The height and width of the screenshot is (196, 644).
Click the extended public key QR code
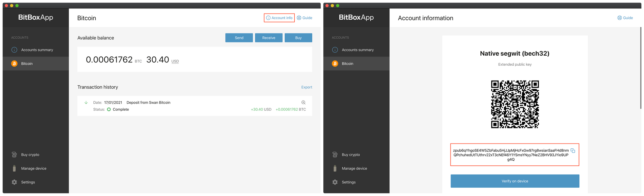(515, 104)
